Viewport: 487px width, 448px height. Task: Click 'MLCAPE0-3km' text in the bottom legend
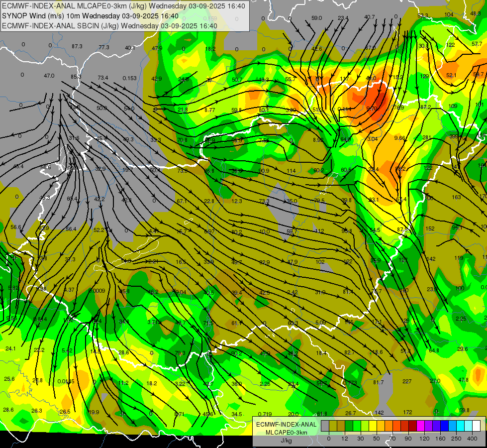[286, 433]
